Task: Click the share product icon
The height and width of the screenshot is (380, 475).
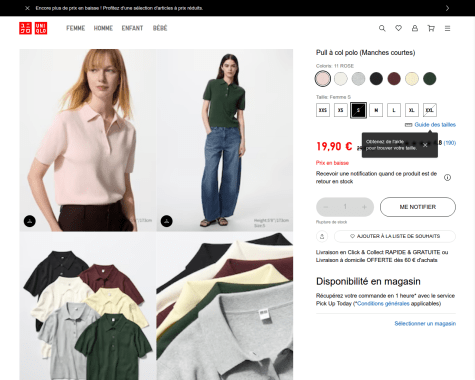Action: [x=322, y=236]
